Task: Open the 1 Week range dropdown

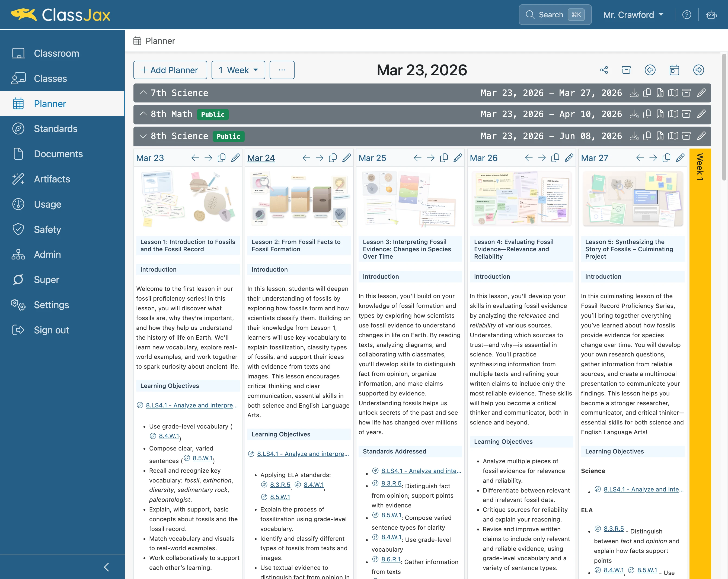Action: point(238,70)
